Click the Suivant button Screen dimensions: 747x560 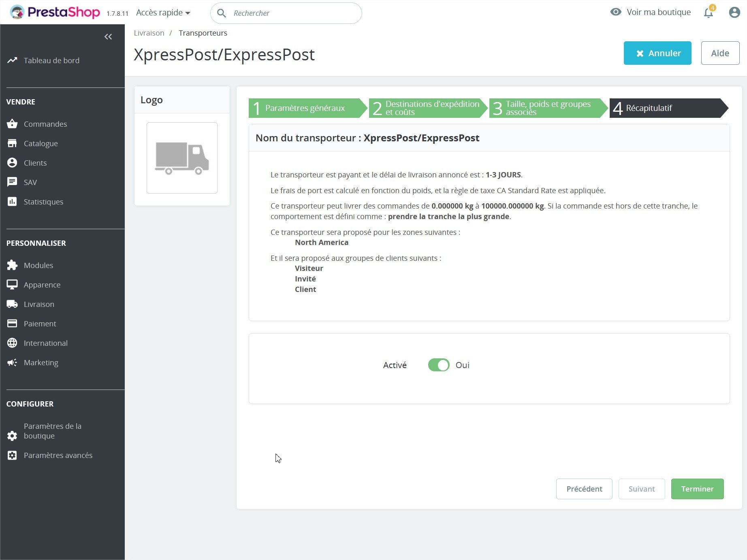(x=642, y=489)
